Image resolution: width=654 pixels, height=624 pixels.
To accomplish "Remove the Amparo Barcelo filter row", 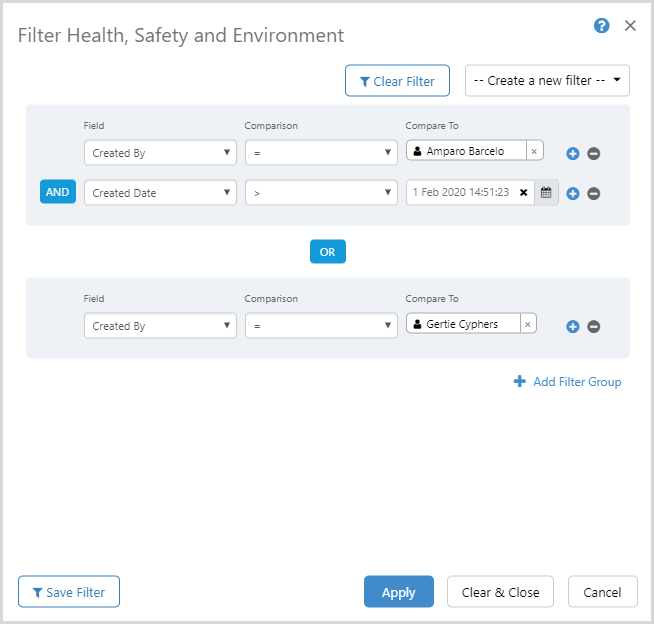I will [x=594, y=153].
